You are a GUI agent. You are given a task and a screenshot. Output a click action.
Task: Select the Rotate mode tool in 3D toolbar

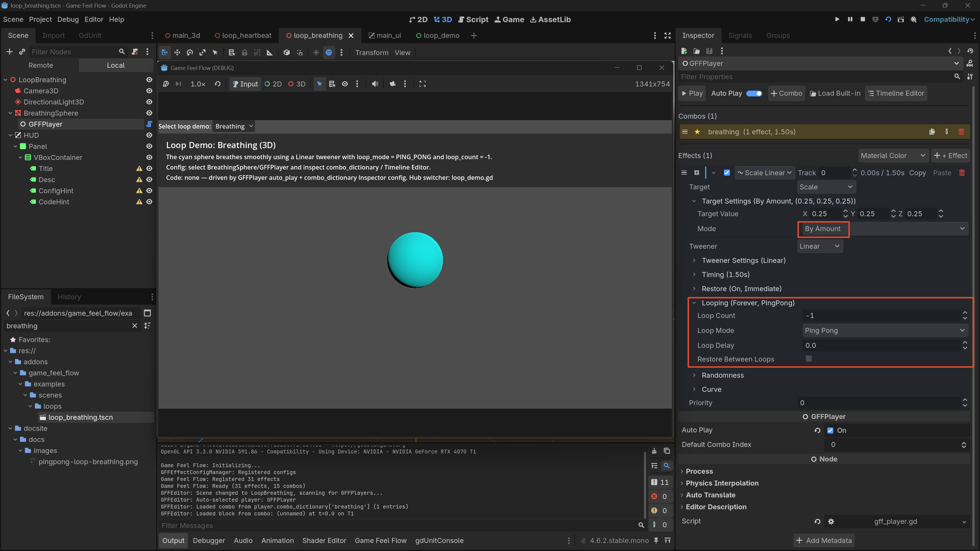(x=190, y=52)
